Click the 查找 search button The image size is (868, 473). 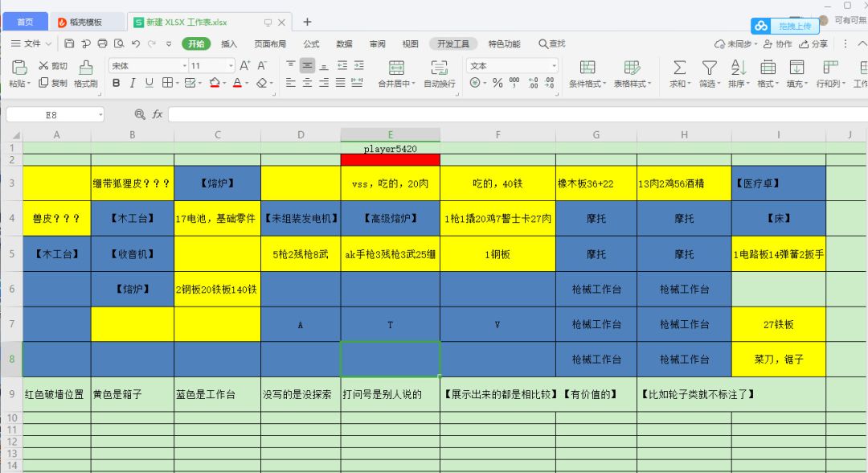pyautogui.click(x=552, y=43)
